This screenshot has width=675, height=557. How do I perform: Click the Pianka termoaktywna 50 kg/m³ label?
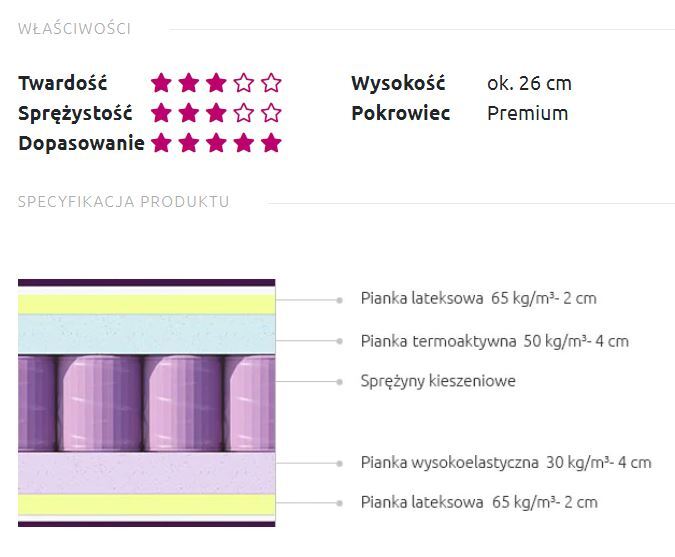[494, 341]
